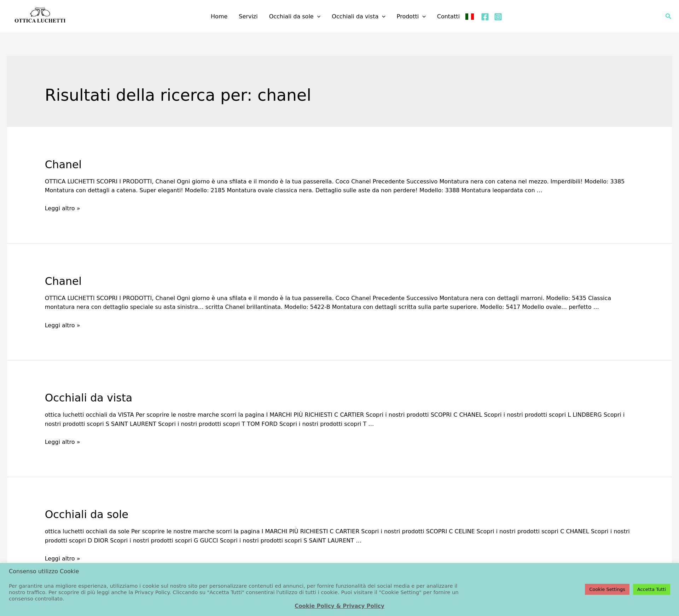
Task: Click the 'Consenso utilizzo Cookie' banner title
Action: 44,571
